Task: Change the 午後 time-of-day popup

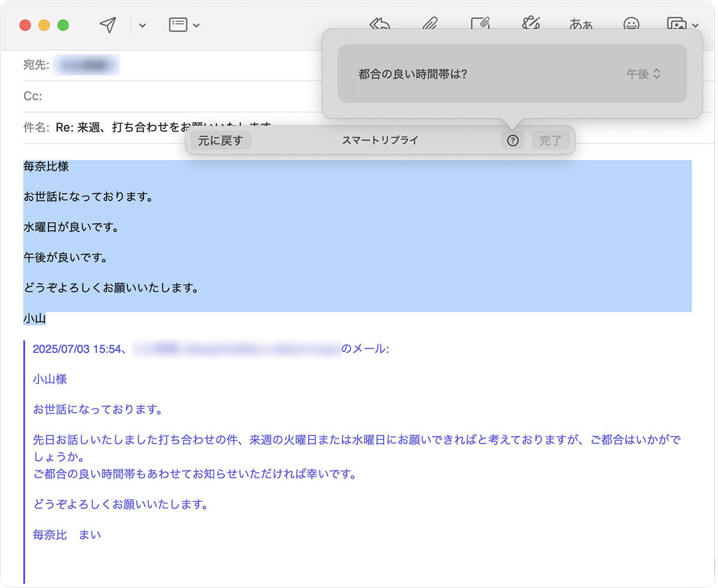Action: 643,74
